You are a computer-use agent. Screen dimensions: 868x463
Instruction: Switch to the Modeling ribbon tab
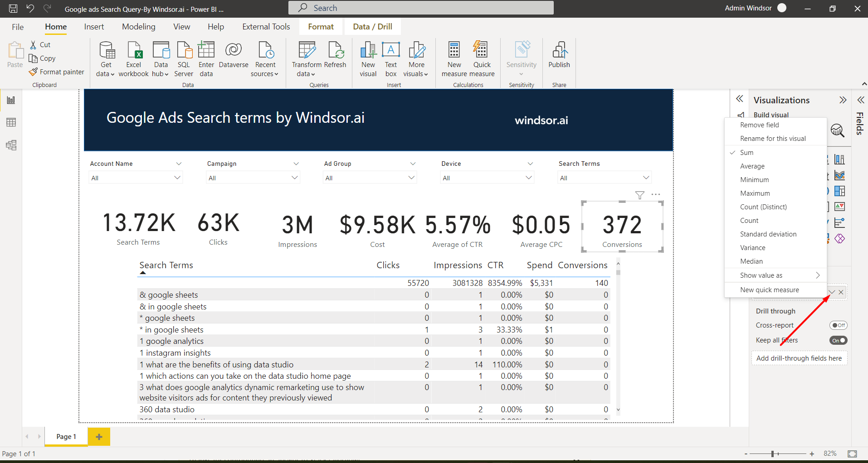click(139, 27)
